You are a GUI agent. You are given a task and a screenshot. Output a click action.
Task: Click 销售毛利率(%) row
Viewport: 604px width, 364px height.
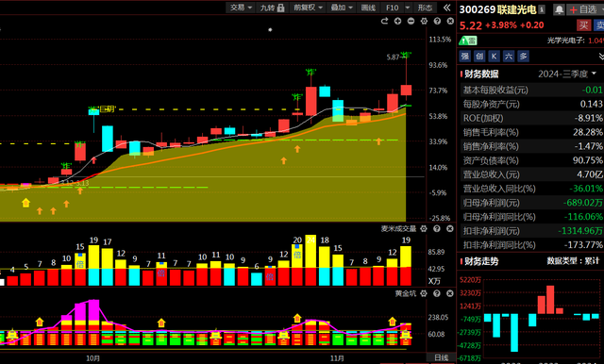531,132
